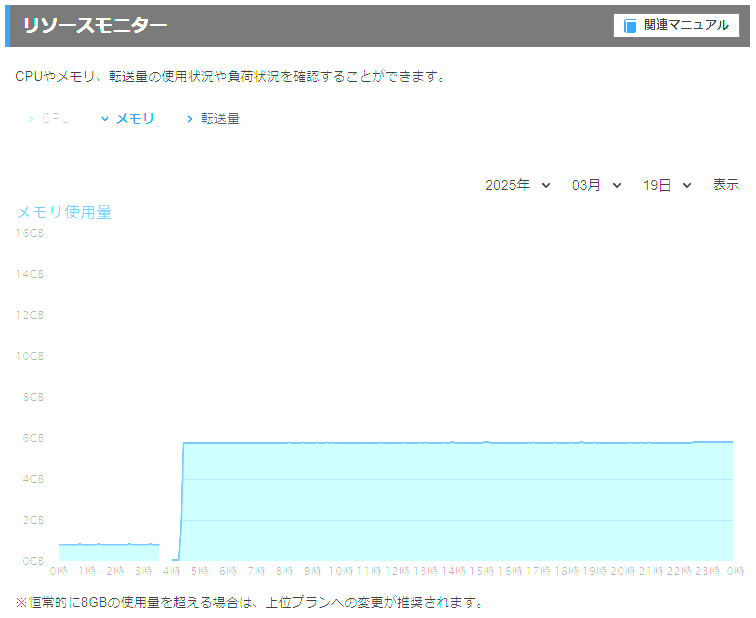Click the 表示 button
Screen dimensions: 756x618
pyautogui.click(x=726, y=185)
